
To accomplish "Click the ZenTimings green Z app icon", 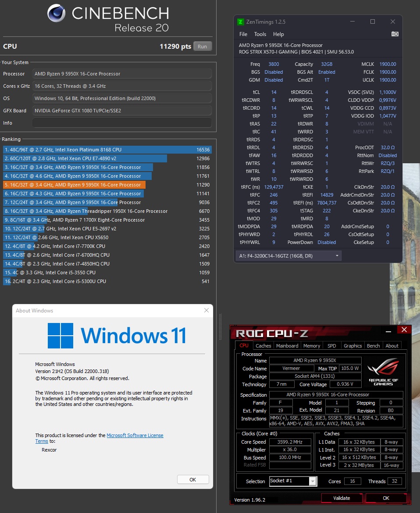I will pos(240,22).
